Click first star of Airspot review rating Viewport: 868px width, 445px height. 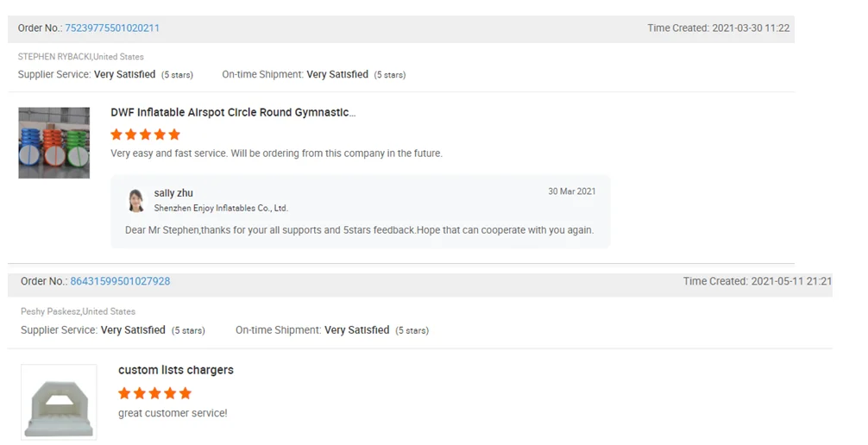click(x=116, y=135)
